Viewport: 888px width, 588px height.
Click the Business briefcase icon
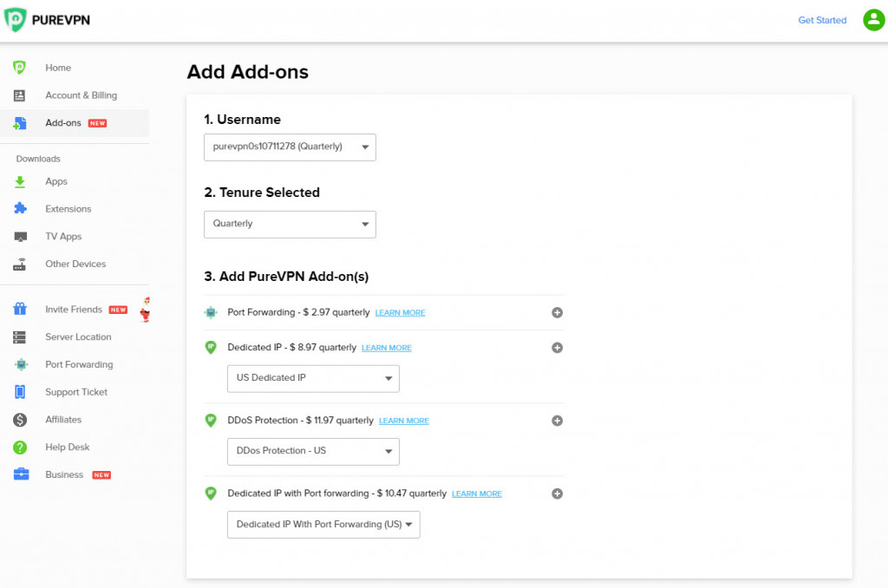coord(21,474)
